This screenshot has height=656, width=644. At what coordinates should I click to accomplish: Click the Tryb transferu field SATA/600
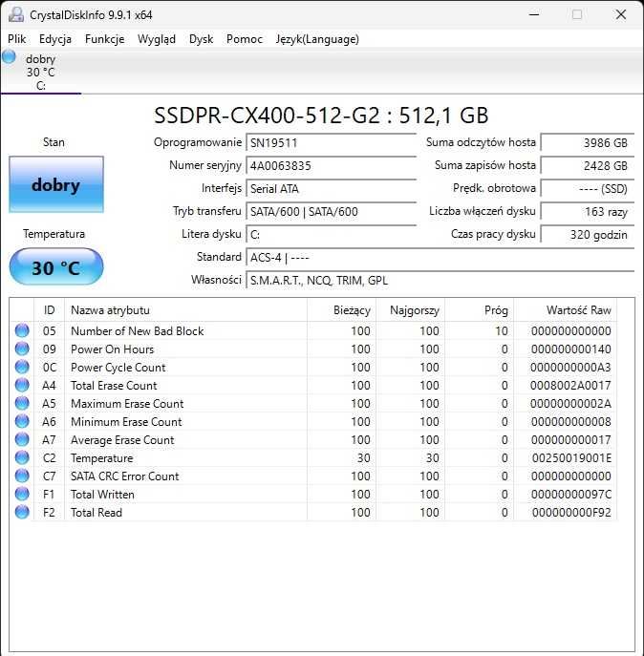point(332,212)
